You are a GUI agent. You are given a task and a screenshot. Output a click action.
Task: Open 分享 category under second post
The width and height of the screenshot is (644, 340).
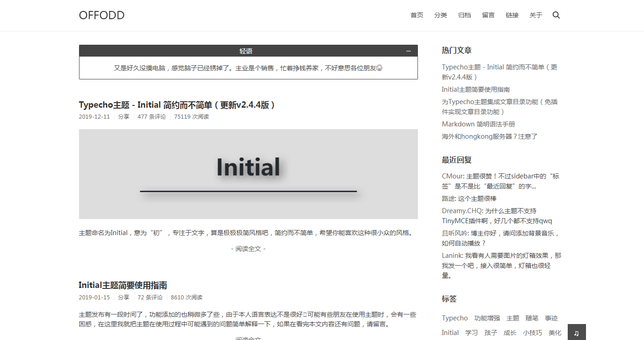(124, 298)
